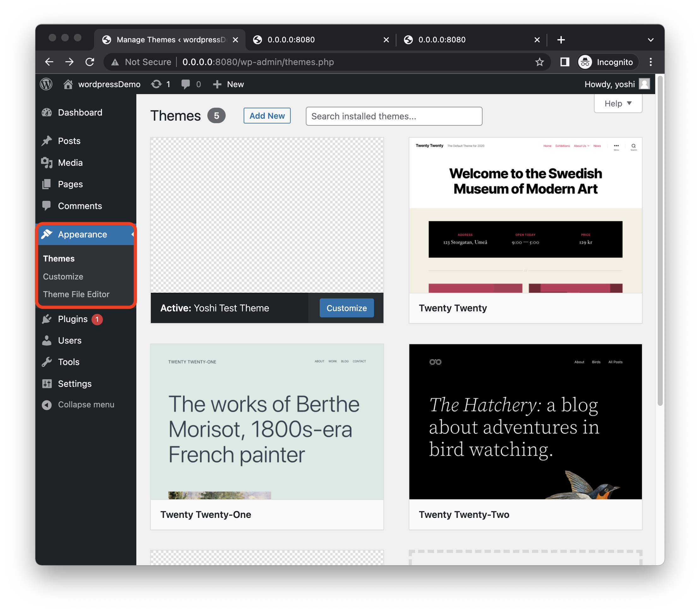
Task: Click the updates icon showing 1
Action: (x=161, y=84)
